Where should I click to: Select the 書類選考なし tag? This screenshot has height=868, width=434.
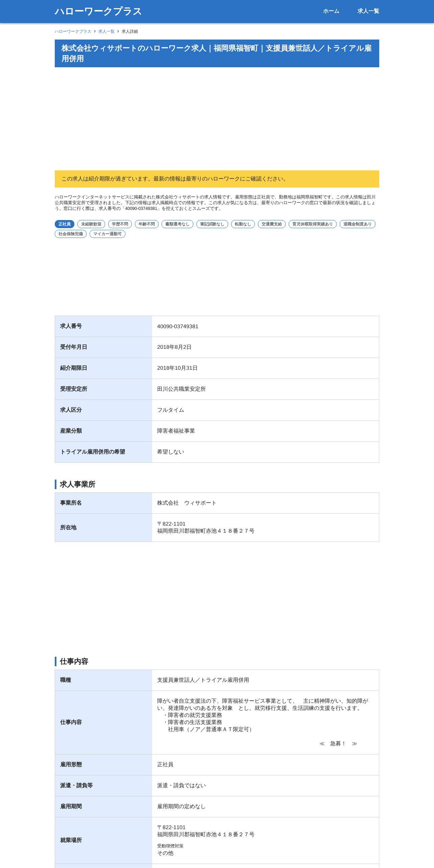[177, 224]
